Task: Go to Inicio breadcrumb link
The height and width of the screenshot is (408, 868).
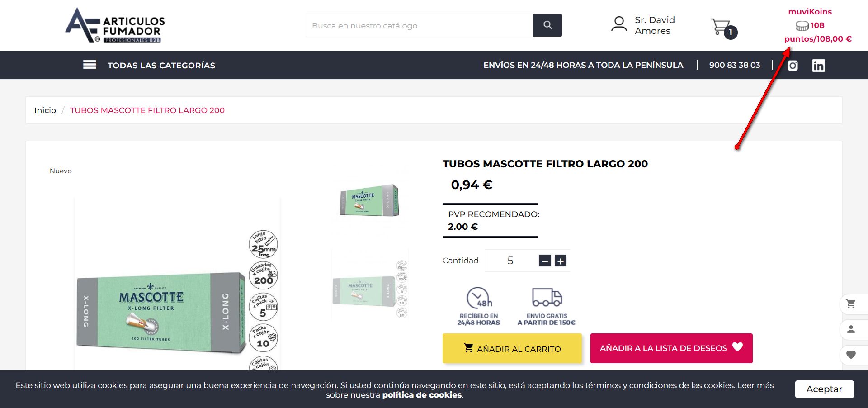Action: coord(45,110)
